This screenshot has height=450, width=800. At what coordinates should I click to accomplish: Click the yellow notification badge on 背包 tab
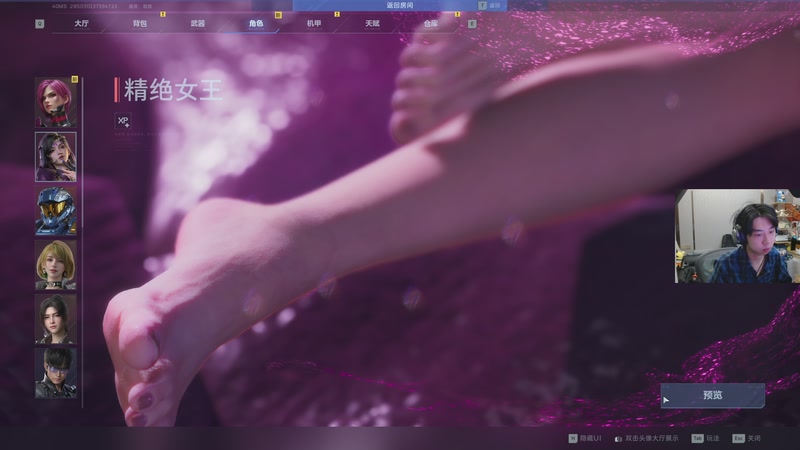(x=163, y=15)
